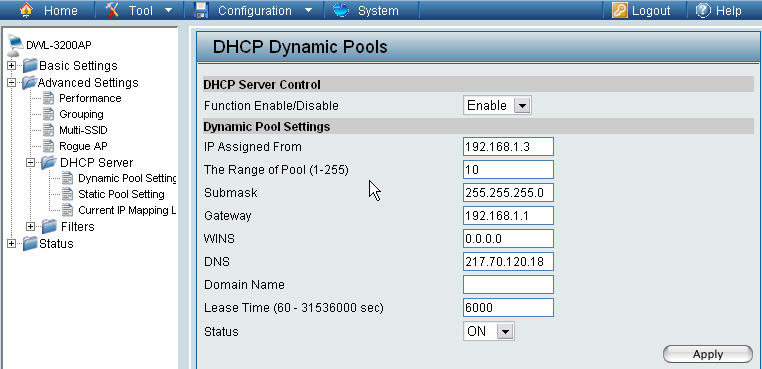
Task: Expand the Basic Settings tree node
Action: coord(12,65)
